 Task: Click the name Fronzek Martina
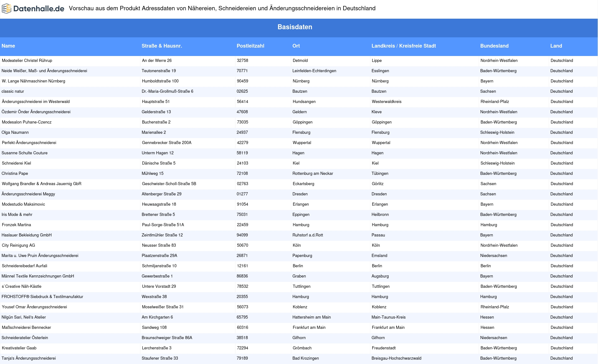[x=17, y=225]
